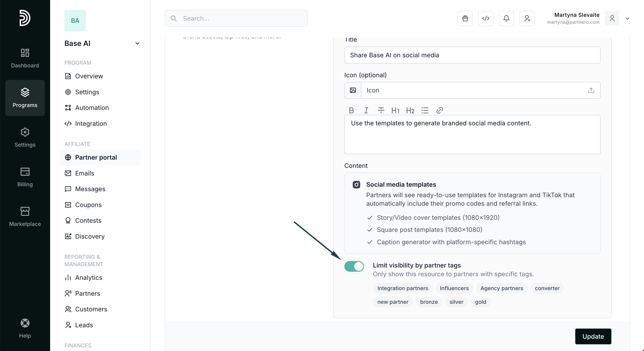Go to Coupons in the sidebar
The image size is (644, 351).
[88, 205]
